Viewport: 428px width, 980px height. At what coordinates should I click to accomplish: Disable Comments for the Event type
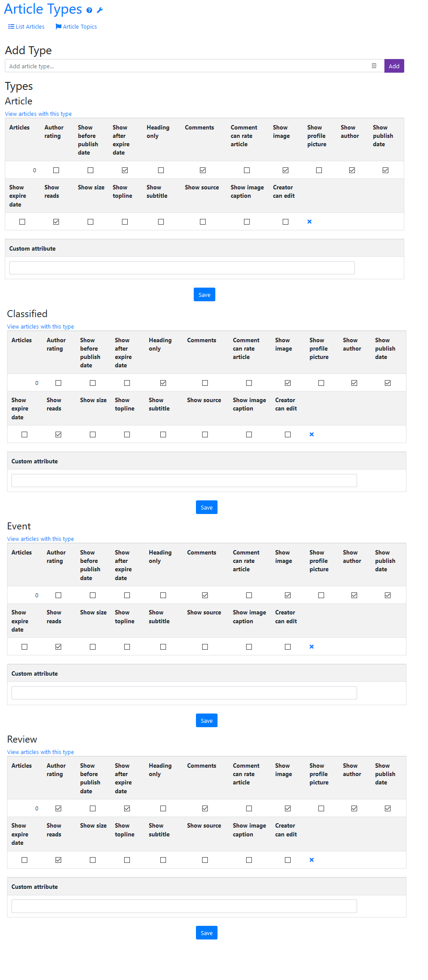tap(205, 595)
